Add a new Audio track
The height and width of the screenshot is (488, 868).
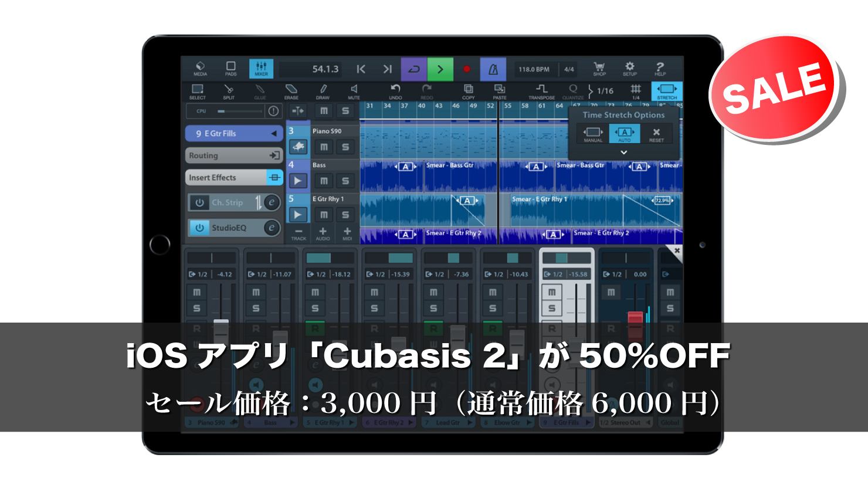[x=323, y=234]
